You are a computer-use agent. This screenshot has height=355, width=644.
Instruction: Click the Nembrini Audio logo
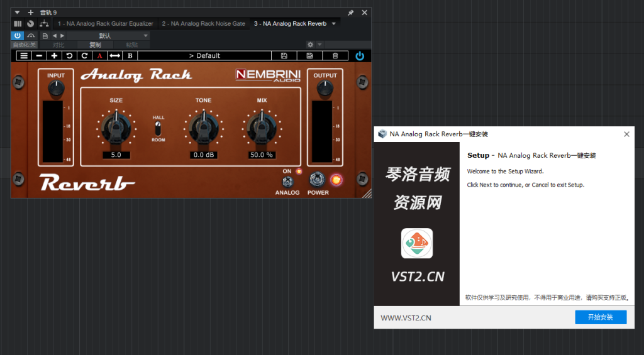(x=268, y=75)
